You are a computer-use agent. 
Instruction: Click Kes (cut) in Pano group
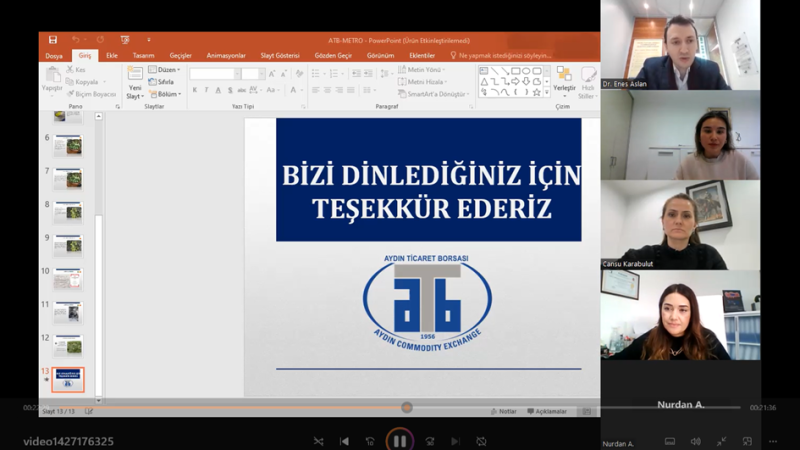(x=76, y=69)
